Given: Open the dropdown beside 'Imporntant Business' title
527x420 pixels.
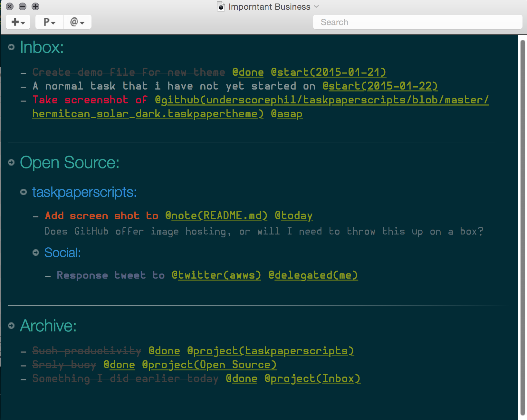Looking at the screenshot, I should tap(316, 6).
